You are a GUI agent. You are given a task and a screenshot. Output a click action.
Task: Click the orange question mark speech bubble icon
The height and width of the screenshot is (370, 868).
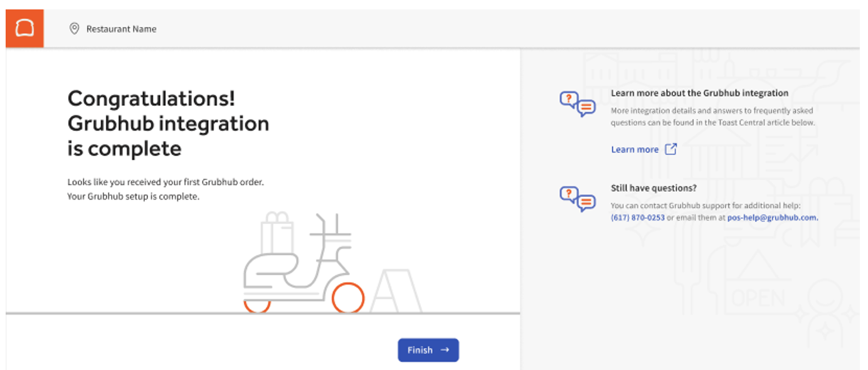point(568,98)
